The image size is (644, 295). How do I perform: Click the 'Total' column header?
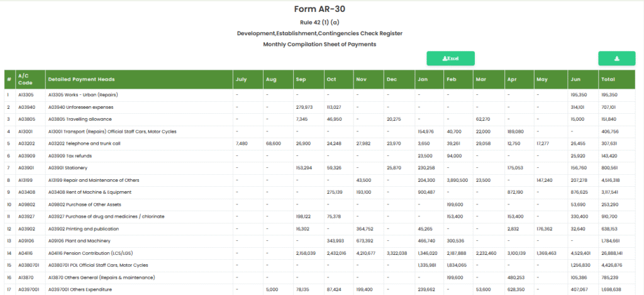(608, 79)
